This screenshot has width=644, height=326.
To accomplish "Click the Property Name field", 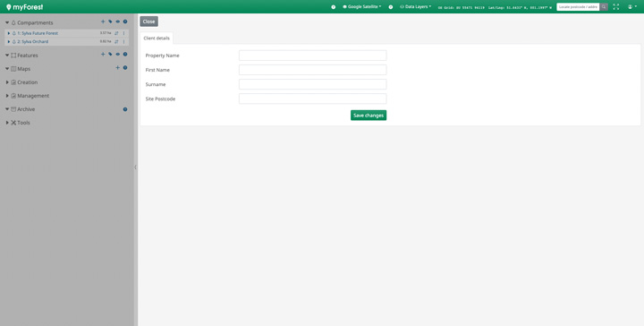I will (312, 56).
